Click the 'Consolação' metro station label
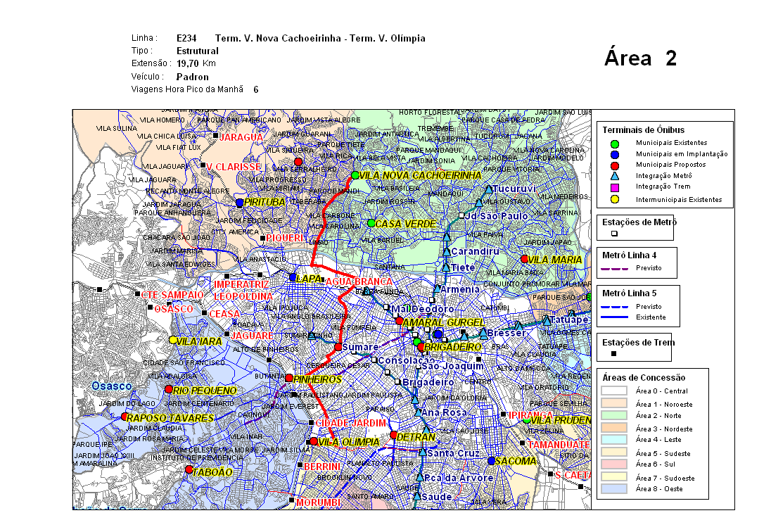The image size is (771, 532). (x=406, y=360)
